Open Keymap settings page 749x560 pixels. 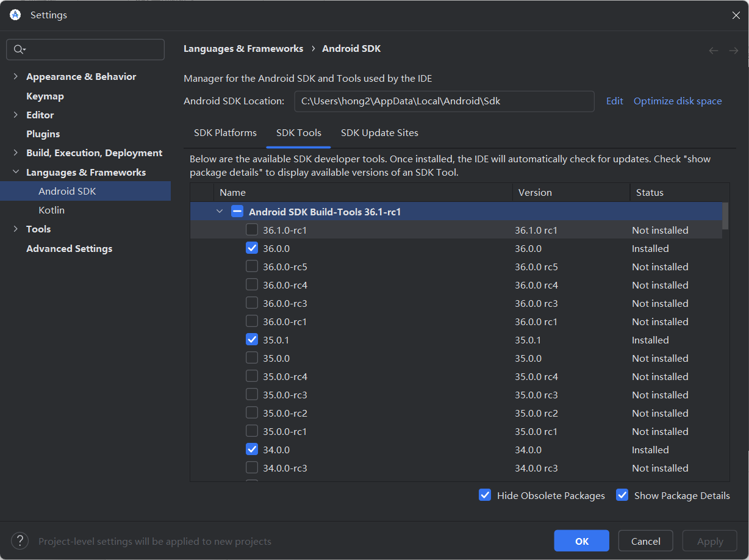click(x=45, y=96)
